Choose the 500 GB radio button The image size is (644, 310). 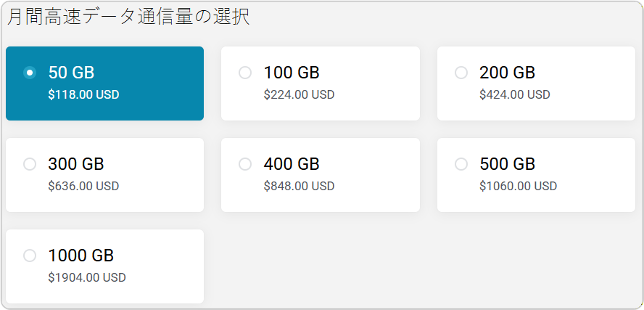coord(461,164)
